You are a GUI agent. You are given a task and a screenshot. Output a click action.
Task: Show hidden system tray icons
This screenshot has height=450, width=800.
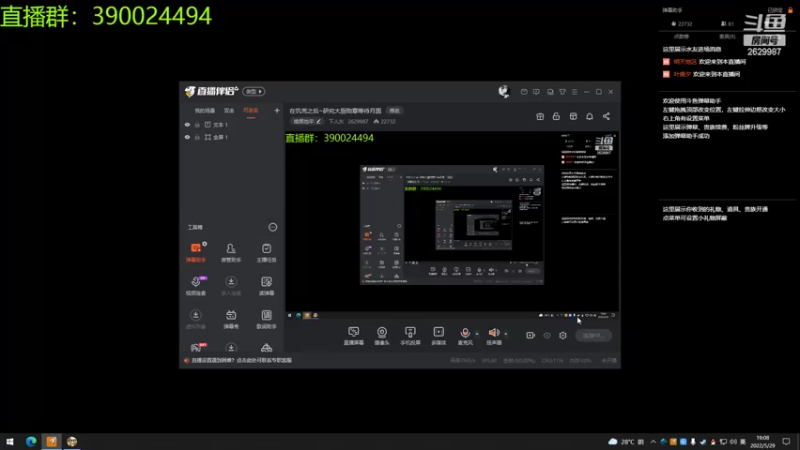point(653,441)
